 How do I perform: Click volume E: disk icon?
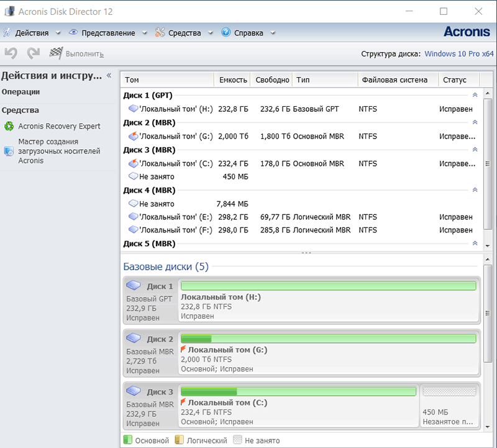pos(133,217)
